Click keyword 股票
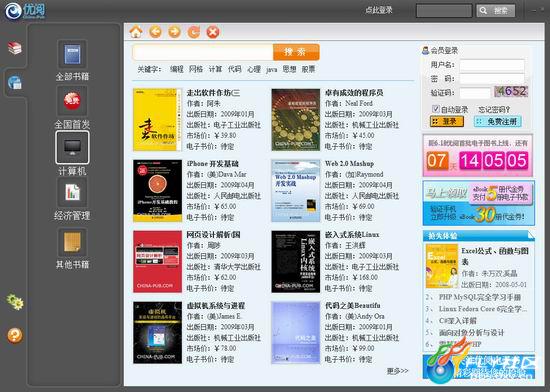 (x=308, y=69)
